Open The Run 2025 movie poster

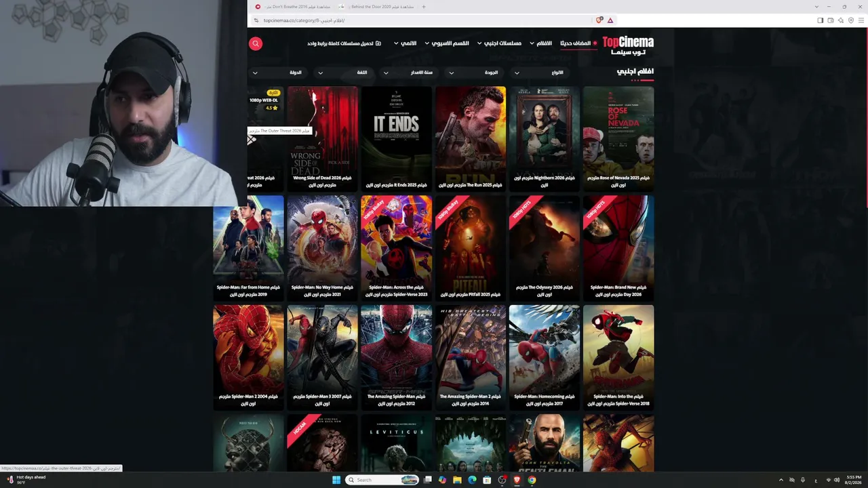[x=471, y=138]
